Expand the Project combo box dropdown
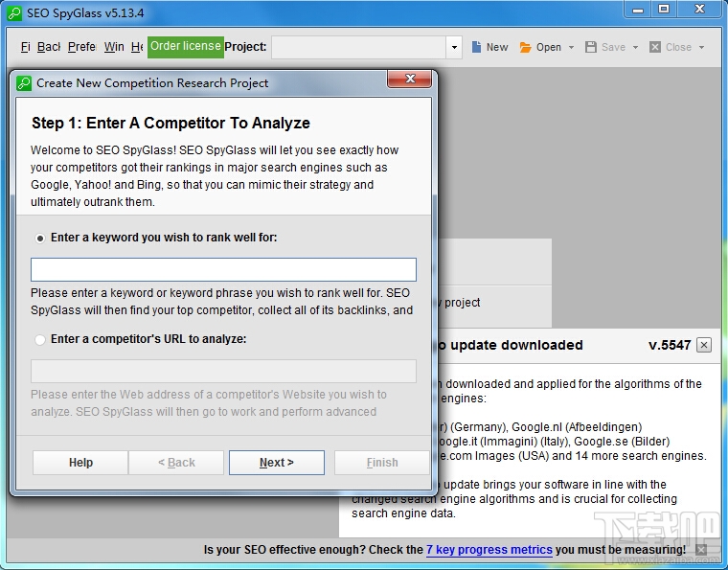 point(454,47)
